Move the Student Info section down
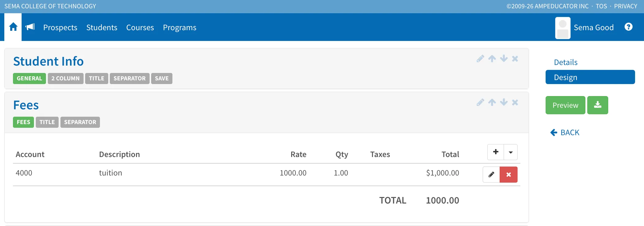644x226 pixels. (504, 59)
